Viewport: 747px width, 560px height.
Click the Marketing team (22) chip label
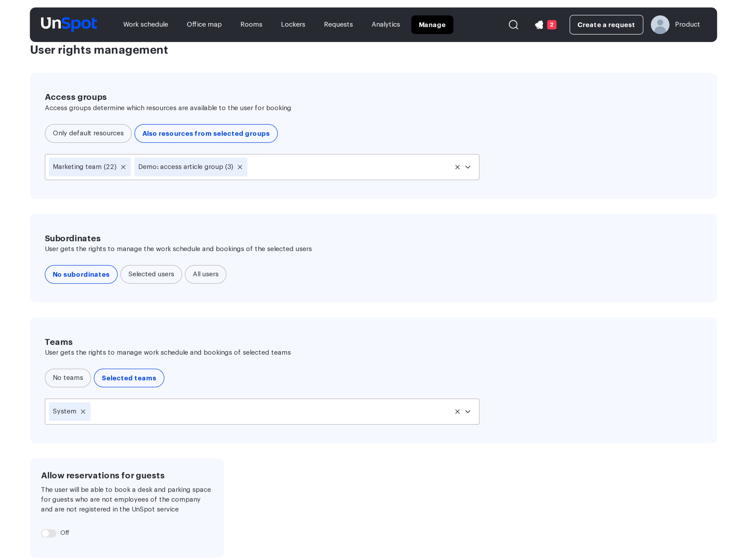point(85,167)
